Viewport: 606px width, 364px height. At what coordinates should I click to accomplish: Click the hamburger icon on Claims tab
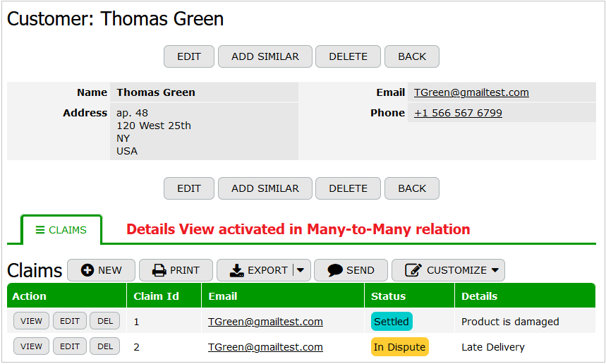(40, 230)
